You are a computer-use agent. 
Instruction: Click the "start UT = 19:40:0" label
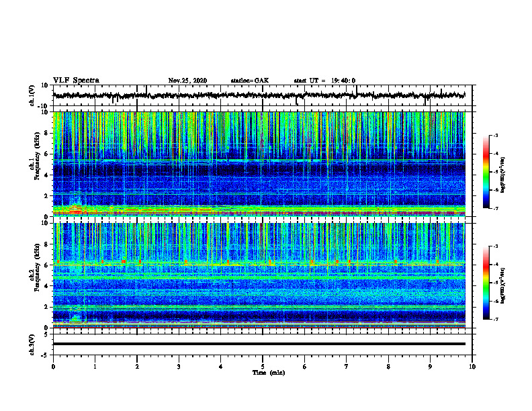click(x=324, y=81)
